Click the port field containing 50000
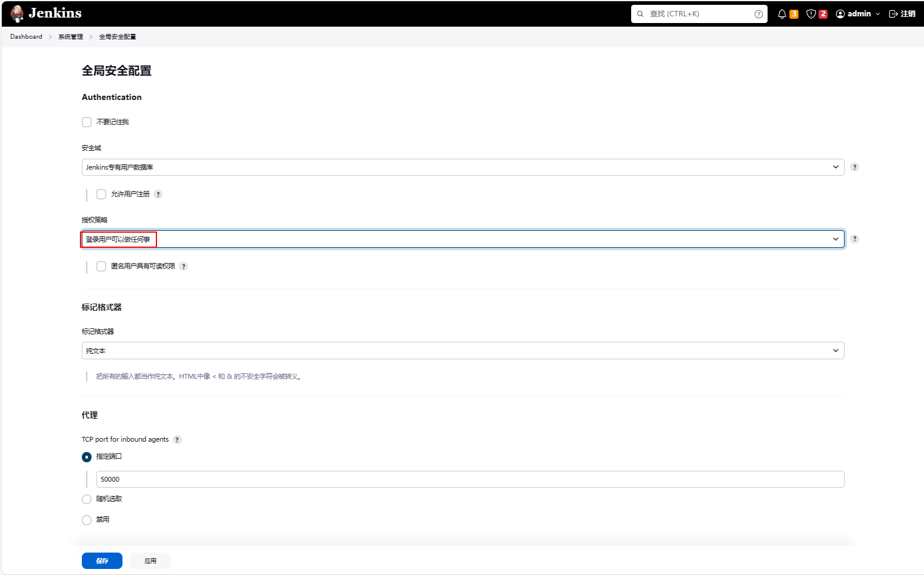Screen dimensions: 924x575 [470, 479]
